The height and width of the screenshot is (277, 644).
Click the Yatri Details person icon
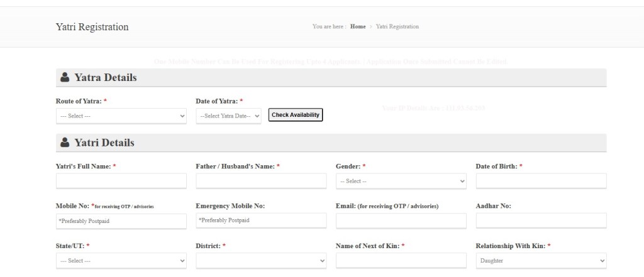pyautogui.click(x=65, y=143)
